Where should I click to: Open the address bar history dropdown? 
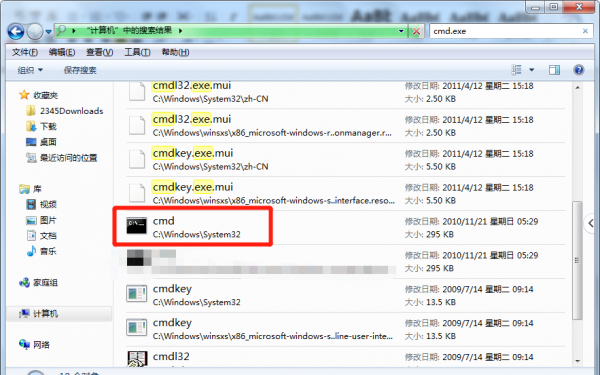(401, 31)
